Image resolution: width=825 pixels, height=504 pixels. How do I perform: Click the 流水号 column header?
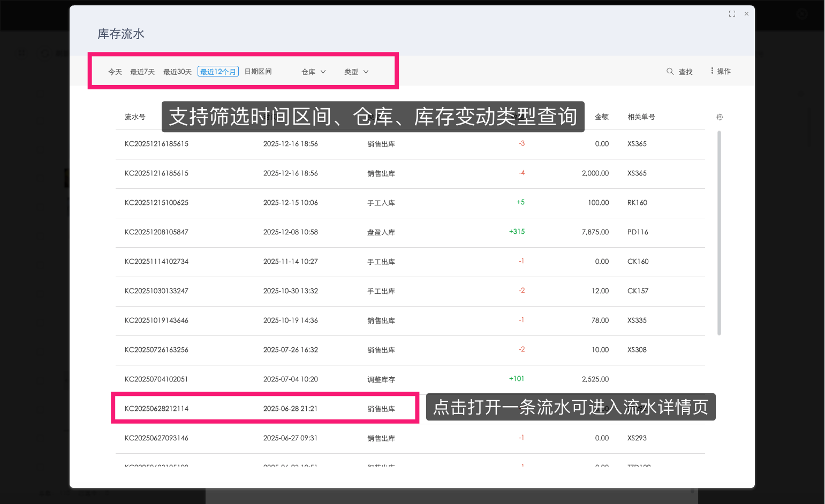click(x=135, y=117)
